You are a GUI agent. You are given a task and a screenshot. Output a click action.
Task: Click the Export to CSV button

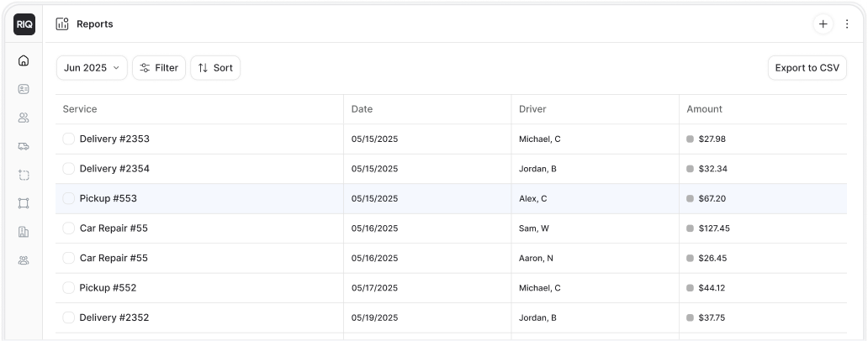click(x=807, y=68)
